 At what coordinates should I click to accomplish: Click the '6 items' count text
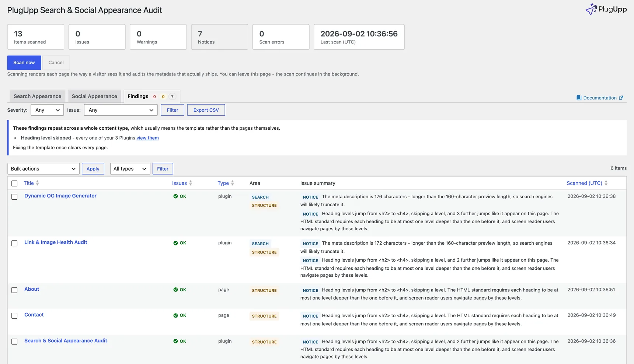coord(619,168)
